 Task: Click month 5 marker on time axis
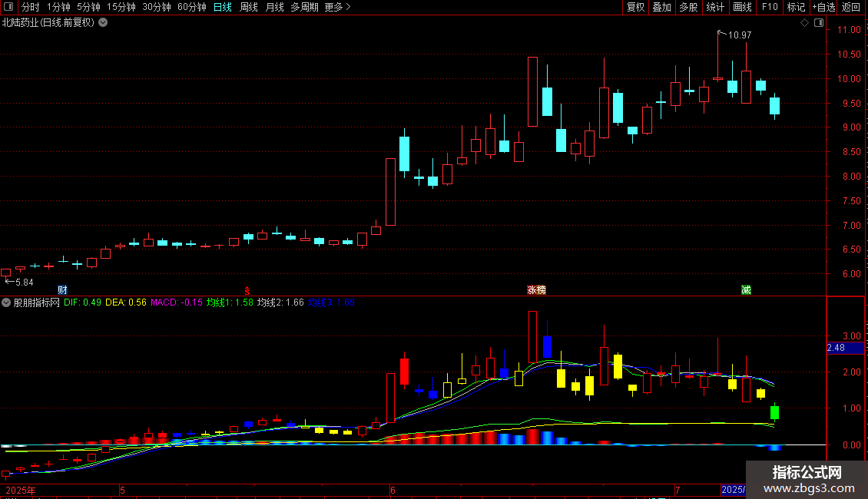click(122, 490)
